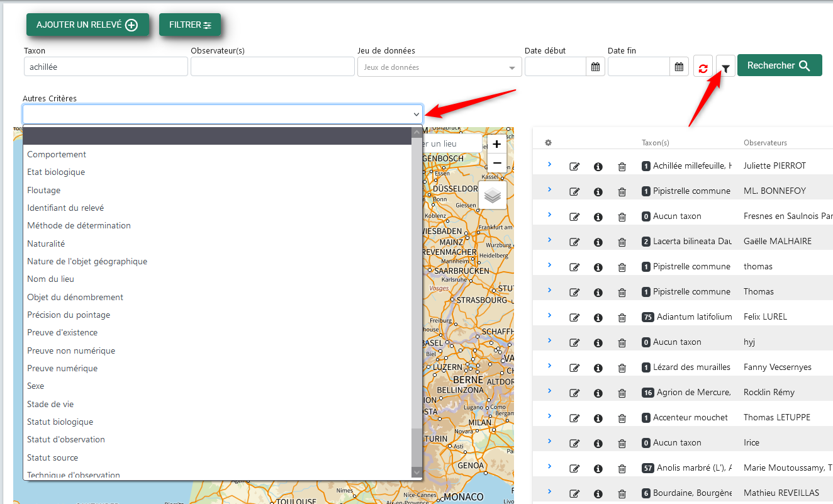
Task: Show info for Felix LUREL relevé
Action: 598,317
